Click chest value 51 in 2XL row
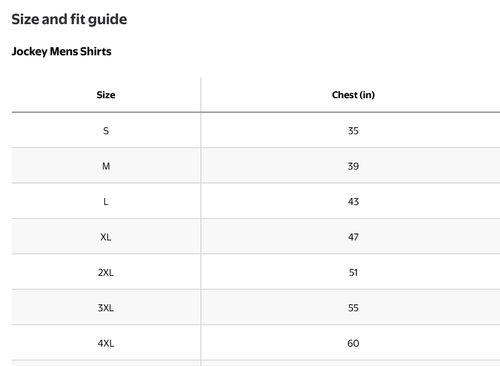This screenshot has height=366, width=500. point(353,272)
